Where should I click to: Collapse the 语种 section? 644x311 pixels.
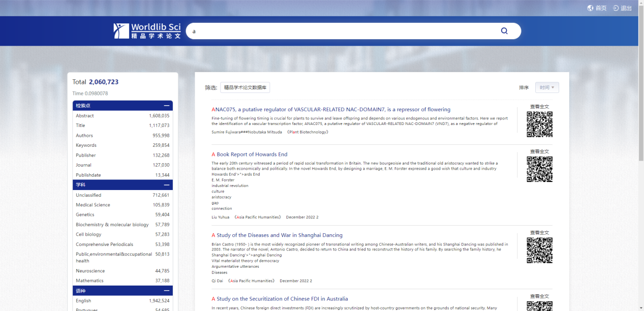tap(166, 291)
